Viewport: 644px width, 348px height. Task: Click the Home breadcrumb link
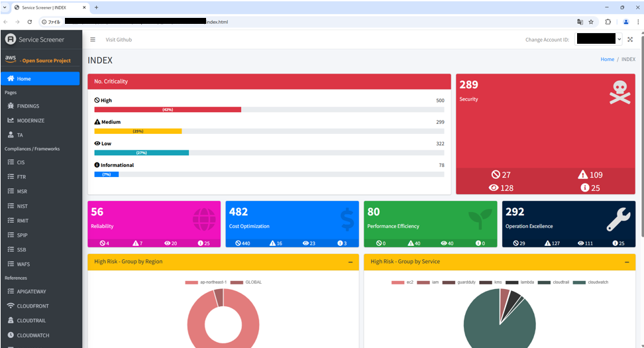[x=607, y=59]
